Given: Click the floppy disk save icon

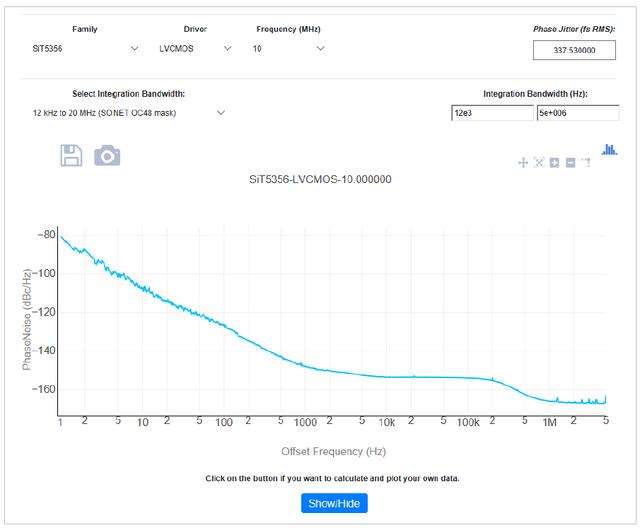Looking at the screenshot, I should [x=71, y=155].
